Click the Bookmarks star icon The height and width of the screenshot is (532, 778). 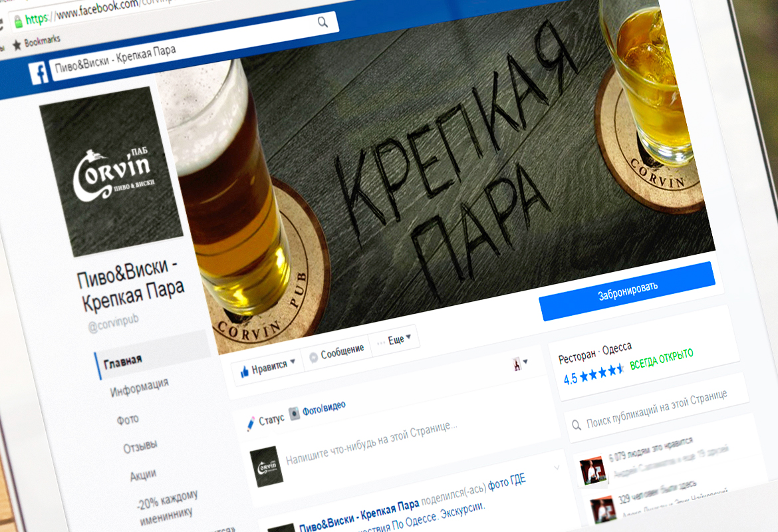click(17, 45)
